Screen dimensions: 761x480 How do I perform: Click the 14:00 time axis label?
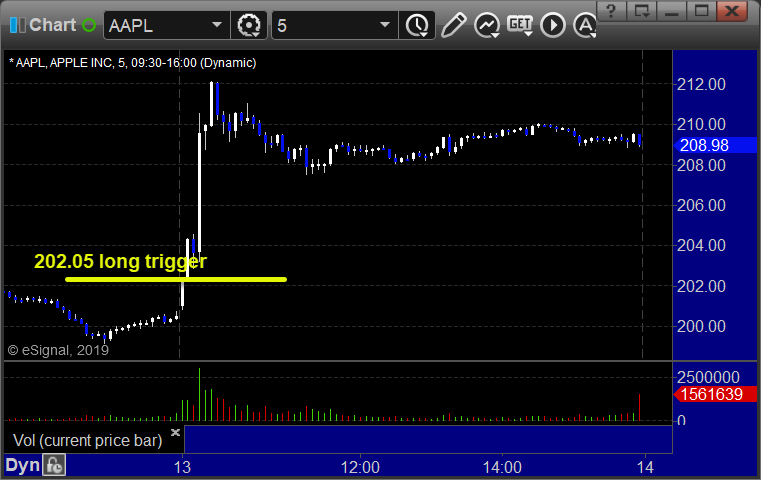pyautogui.click(x=502, y=467)
